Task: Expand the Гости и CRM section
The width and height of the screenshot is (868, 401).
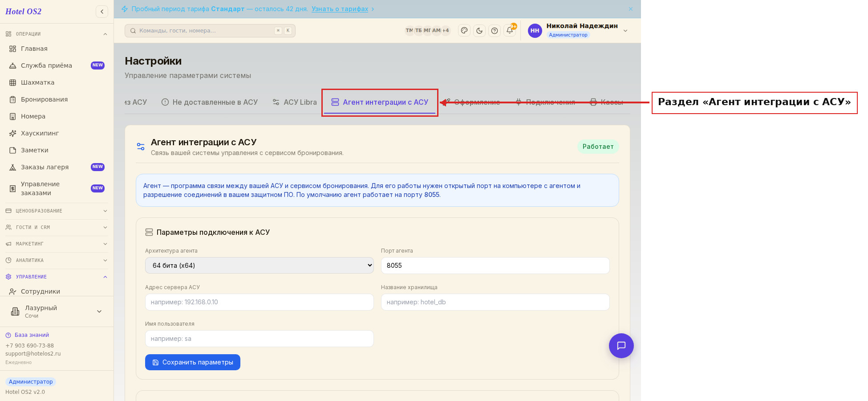Action: [57, 227]
